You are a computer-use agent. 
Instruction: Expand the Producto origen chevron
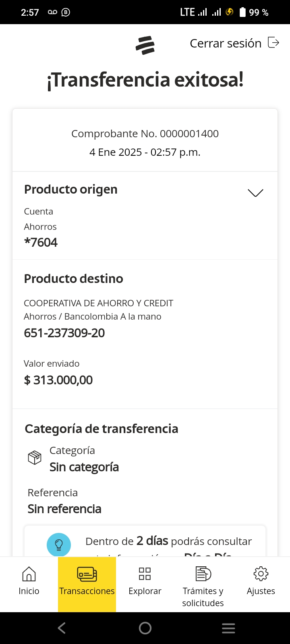(x=255, y=193)
